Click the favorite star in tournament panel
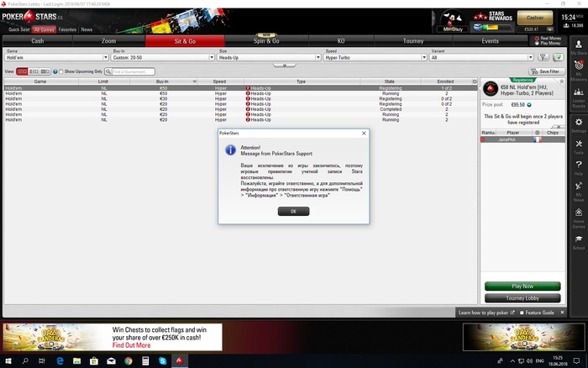The height and width of the screenshot is (368, 588). click(561, 81)
